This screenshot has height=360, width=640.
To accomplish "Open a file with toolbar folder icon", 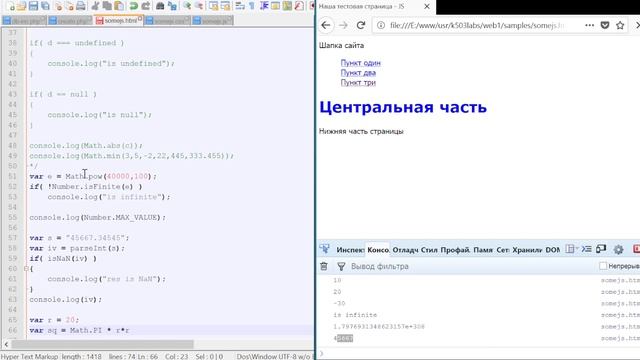I will click(x=21, y=6).
